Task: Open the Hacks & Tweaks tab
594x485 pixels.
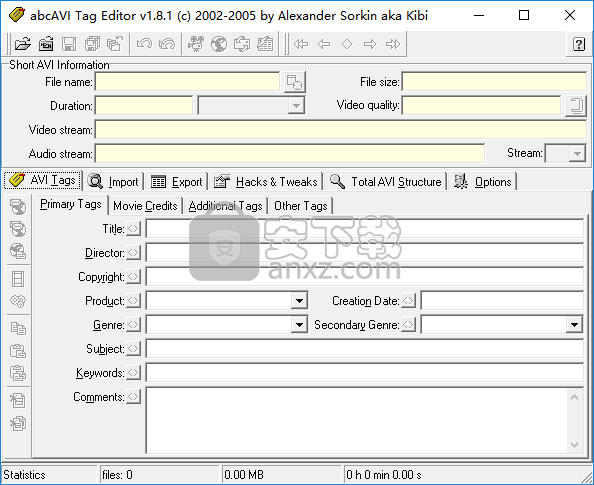Action: [x=266, y=182]
